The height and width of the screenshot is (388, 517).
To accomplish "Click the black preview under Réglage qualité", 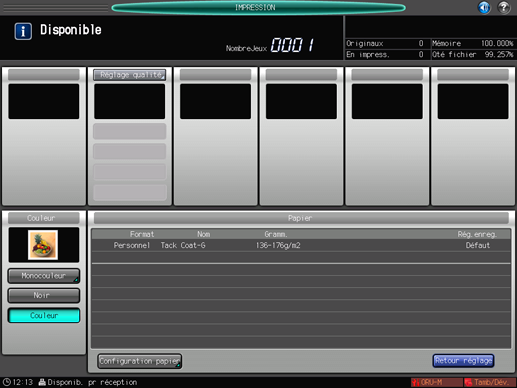I will 130,101.
